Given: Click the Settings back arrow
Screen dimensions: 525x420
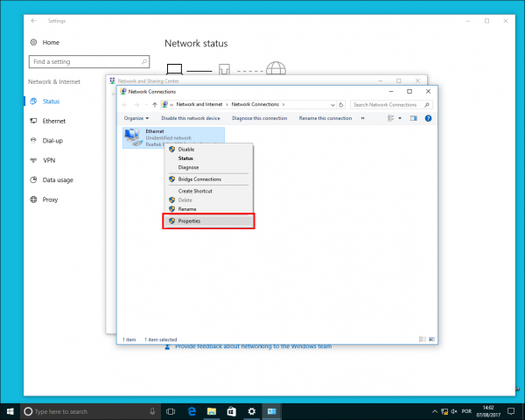Looking at the screenshot, I should 33,21.
